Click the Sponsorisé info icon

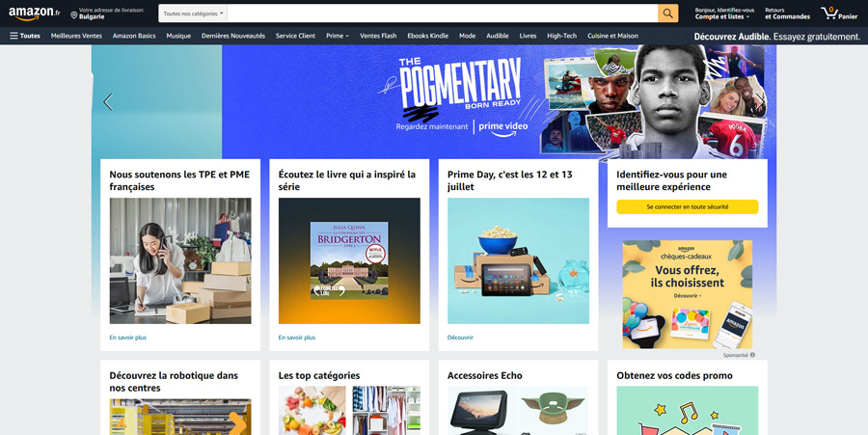pyautogui.click(x=752, y=355)
